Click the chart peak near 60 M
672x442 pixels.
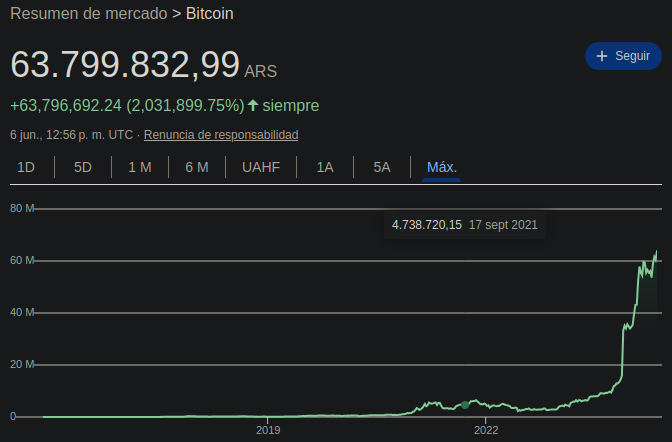click(656, 252)
